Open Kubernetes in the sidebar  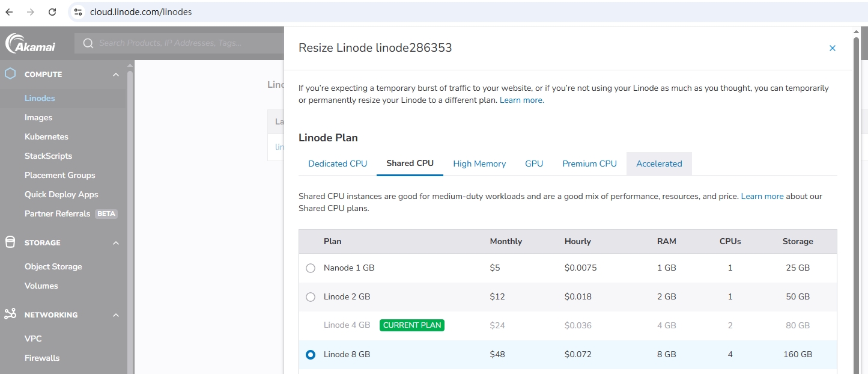point(46,136)
